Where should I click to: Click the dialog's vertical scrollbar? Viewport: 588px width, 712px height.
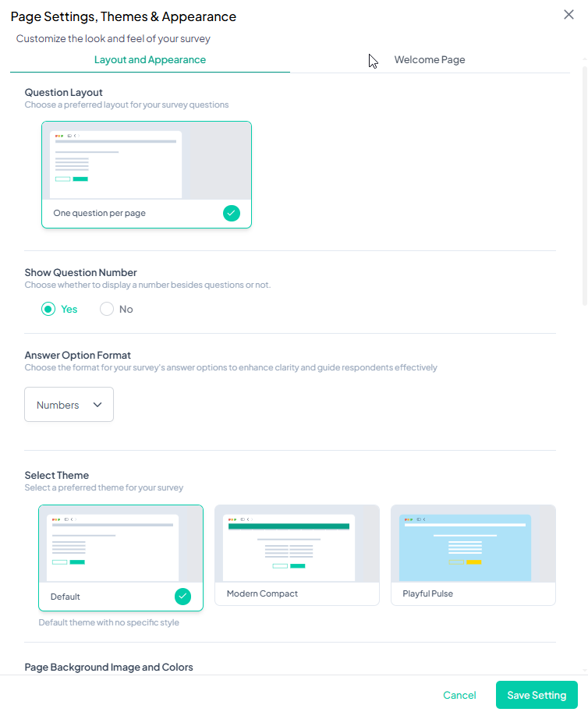tap(584, 187)
